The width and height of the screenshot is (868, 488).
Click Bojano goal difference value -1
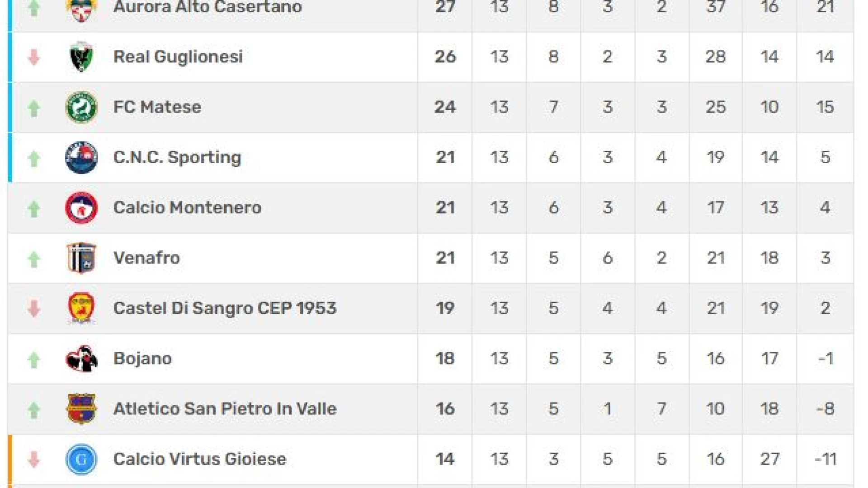click(x=826, y=359)
